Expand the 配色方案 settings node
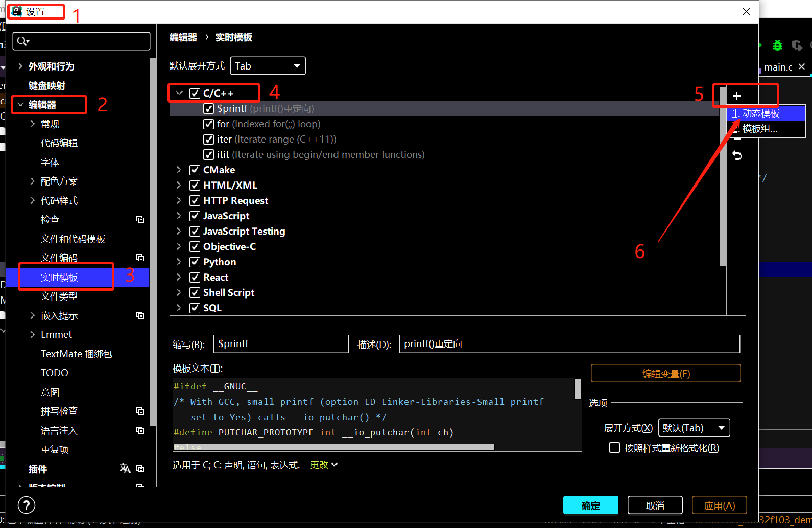The width and height of the screenshot is (812, 528). click(33, 181)
